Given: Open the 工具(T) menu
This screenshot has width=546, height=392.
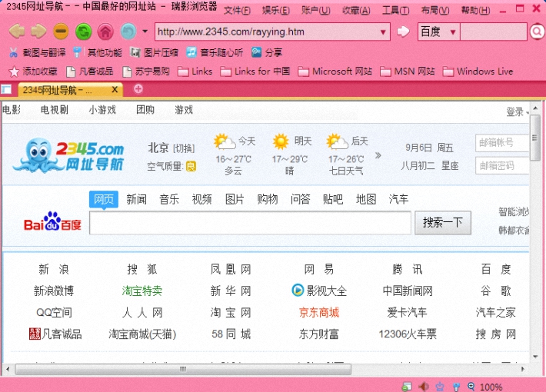Looking at the screenshot, I should (x=396, y=11).
